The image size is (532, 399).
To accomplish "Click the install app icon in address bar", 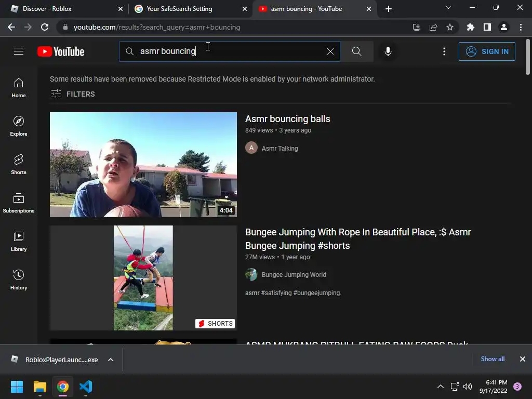I will [416, 27].
